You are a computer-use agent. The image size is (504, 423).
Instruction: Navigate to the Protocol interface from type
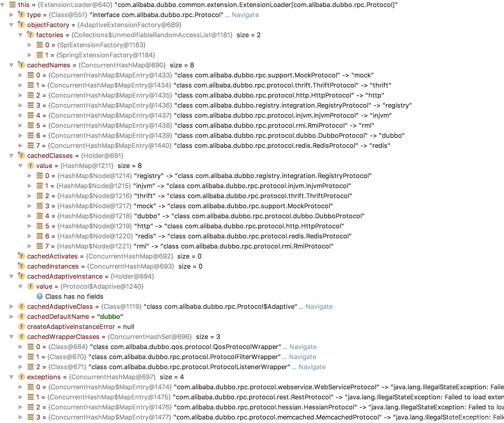(x=245, y=15)
